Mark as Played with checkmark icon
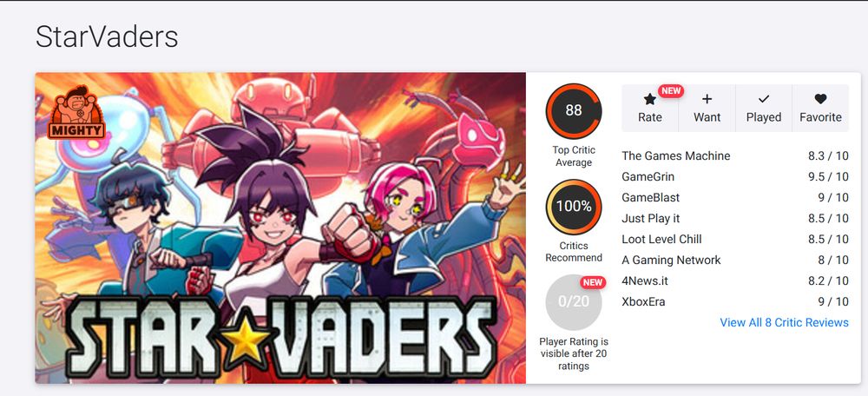 [763, 99]
